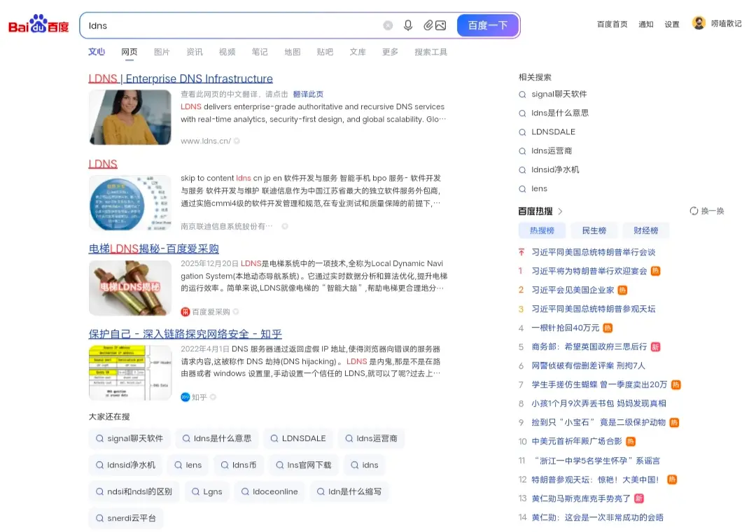Click the Lgns suggestion chip
The width and height of the screenshot is (756, 532).
click(206, 491)
